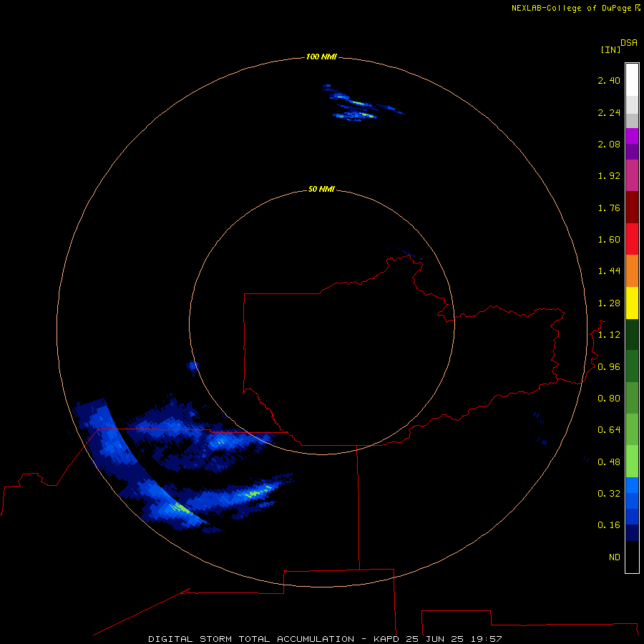Click the 2.08 legend value
Image resolution: width=644 pixels, height=644 pixels.
[609, 144]
